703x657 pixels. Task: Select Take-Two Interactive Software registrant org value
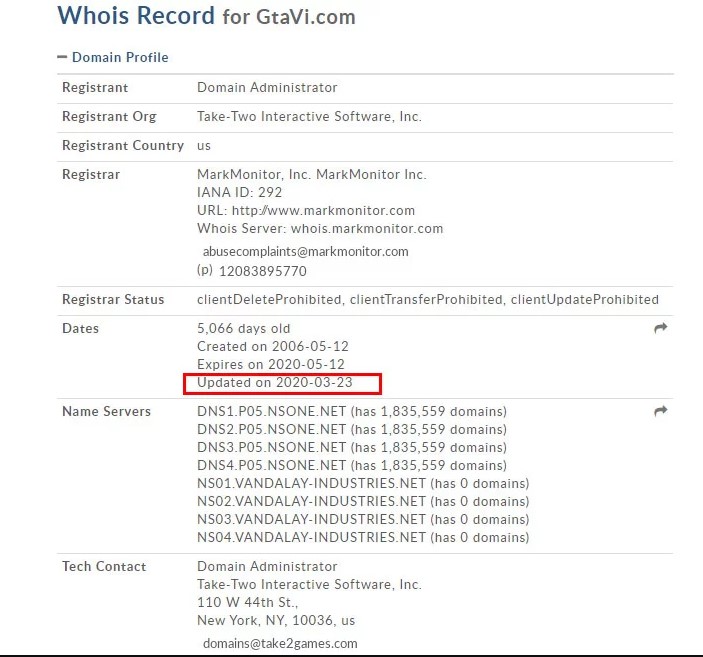pos(309,117)
